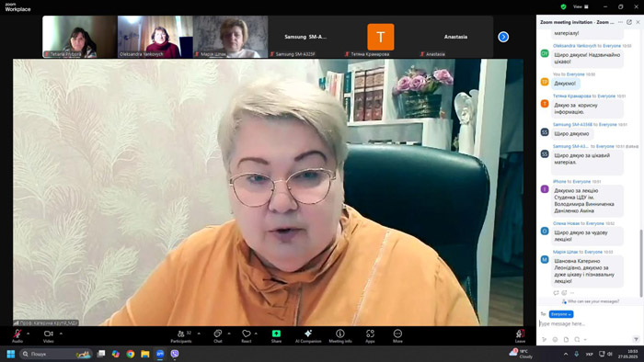Viewport: 644px width, 362px height.
Task: Open the Participants panel
Action: (181, 335)
